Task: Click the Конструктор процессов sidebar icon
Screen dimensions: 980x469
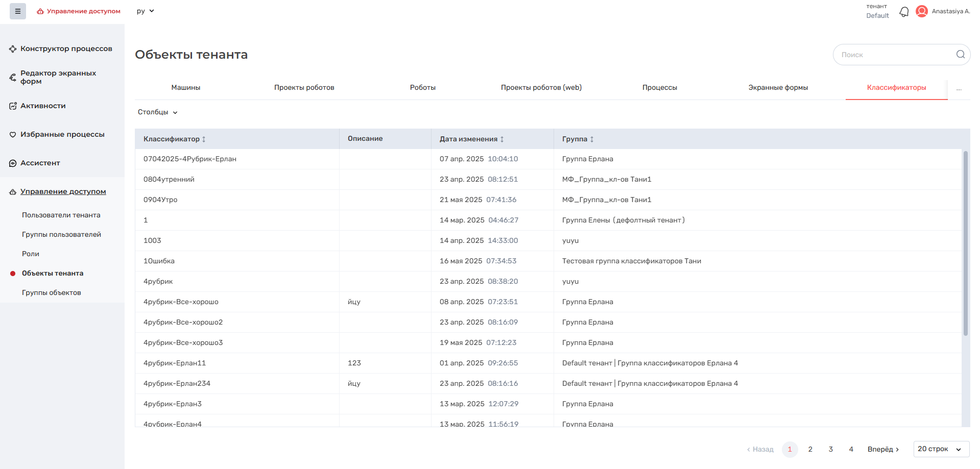Action: pos(13,49)
